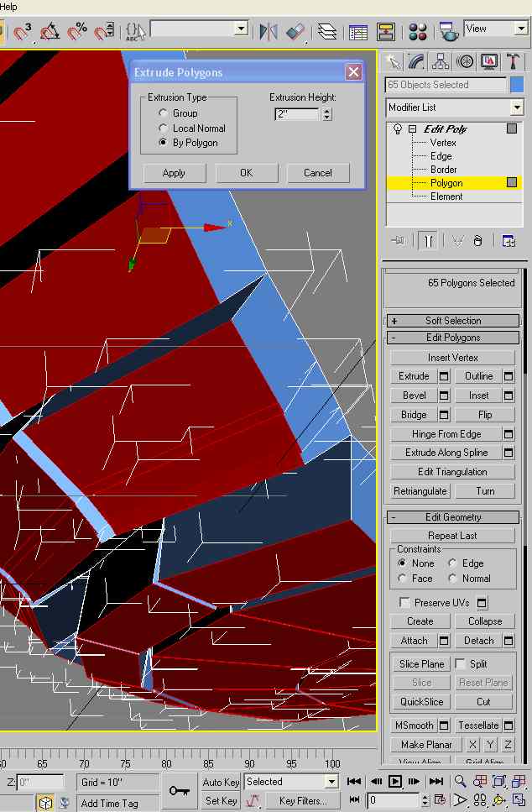Click the blue object color swatch
The image size is (532, 812).
point(517,85)
